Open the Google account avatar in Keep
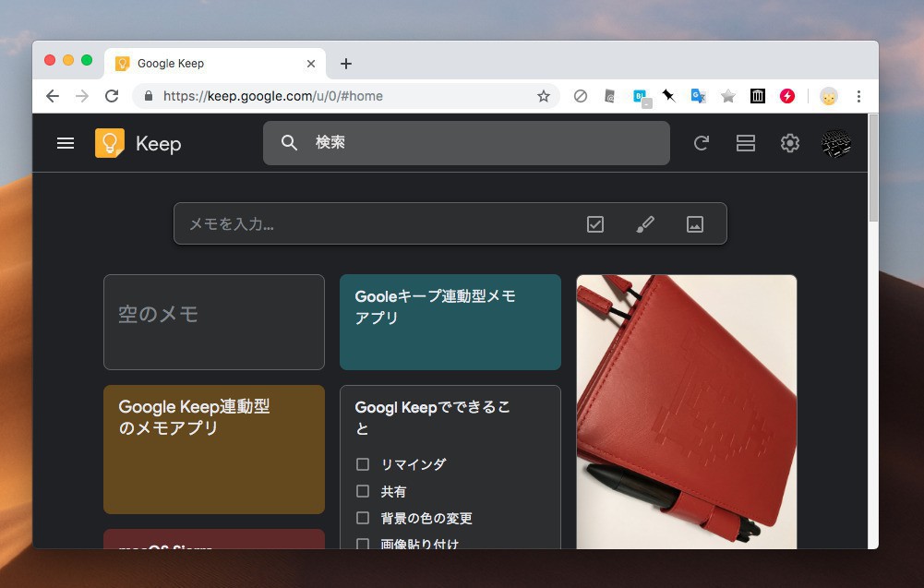The height and width of the screenshot is (588, 924). [836, 143]
